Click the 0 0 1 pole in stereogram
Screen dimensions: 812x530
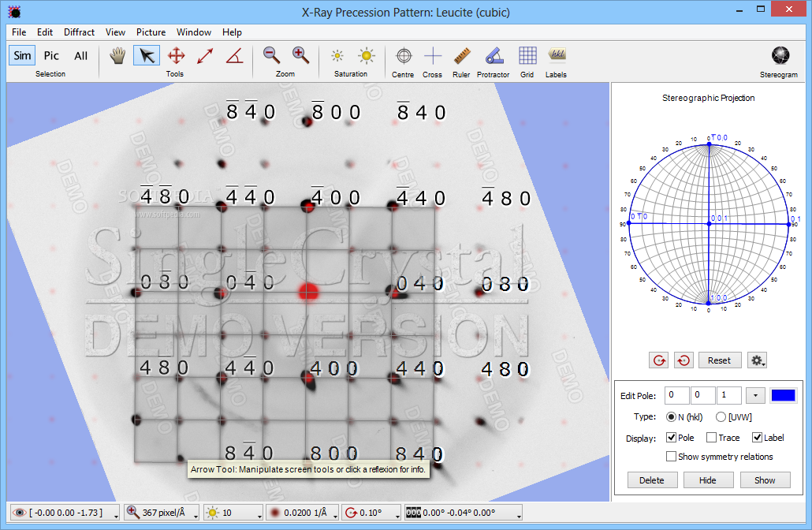pyautogui.click(x=709, y=224)
